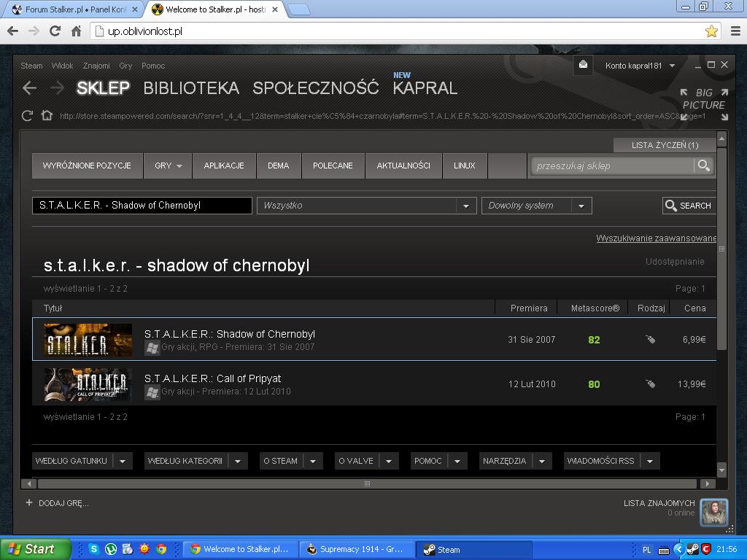
Task: Click DODAJ GRĘ... to add a game
Action: coord(64,503)
